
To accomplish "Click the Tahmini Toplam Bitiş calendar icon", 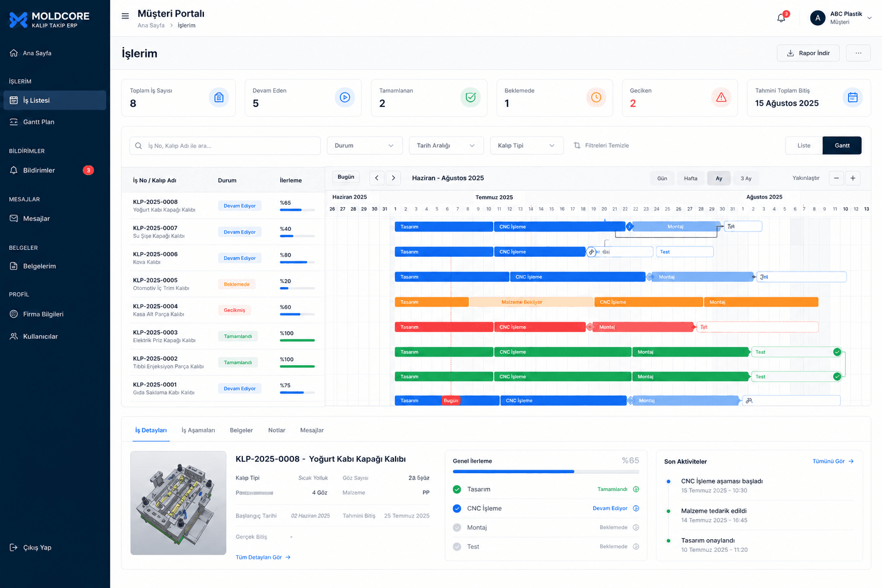I will (x=853, y=98).
